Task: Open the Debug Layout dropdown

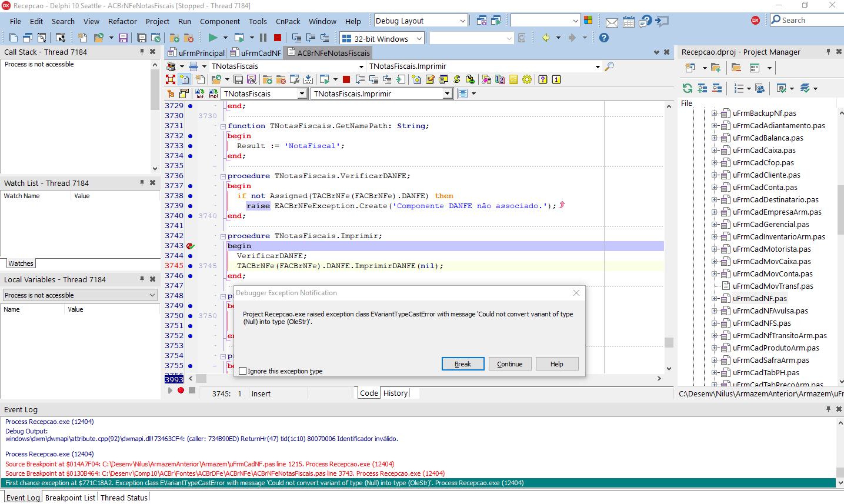Action: pos(462,21)
